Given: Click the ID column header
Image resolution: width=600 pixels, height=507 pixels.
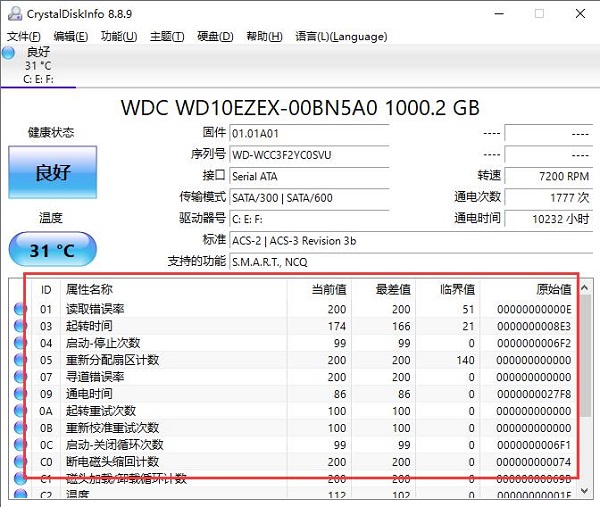Looking at the screenshot, I should click(x=46, y=290).
